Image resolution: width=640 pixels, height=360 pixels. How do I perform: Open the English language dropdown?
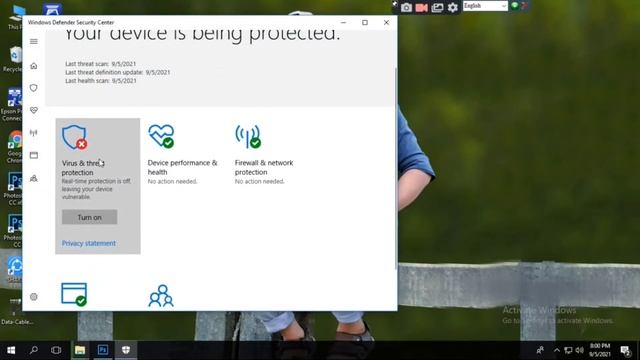[485, 6]
